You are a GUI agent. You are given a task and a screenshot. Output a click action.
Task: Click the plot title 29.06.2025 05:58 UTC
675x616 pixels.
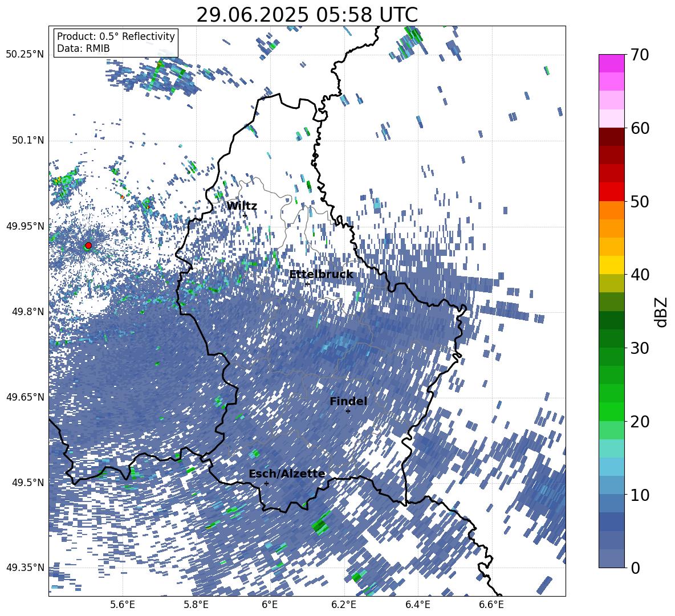click(307, 15)
